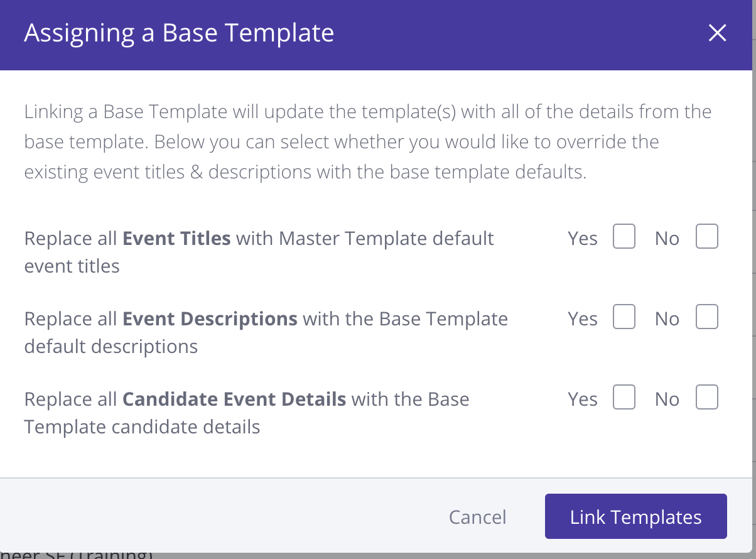The width and height of the screenshot is (756, 559).
Task: Click the 'No' label in Event Descriptions row
Action: [667, 319]
